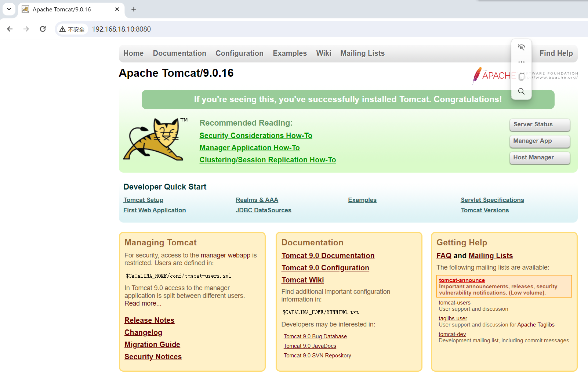
Task: Close the Apache Tomcat/9.0.16 tab
Action: click(117, 9)
